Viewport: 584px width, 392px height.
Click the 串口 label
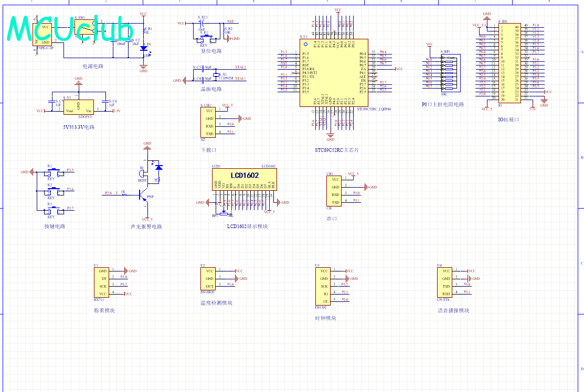pos(332,219)
